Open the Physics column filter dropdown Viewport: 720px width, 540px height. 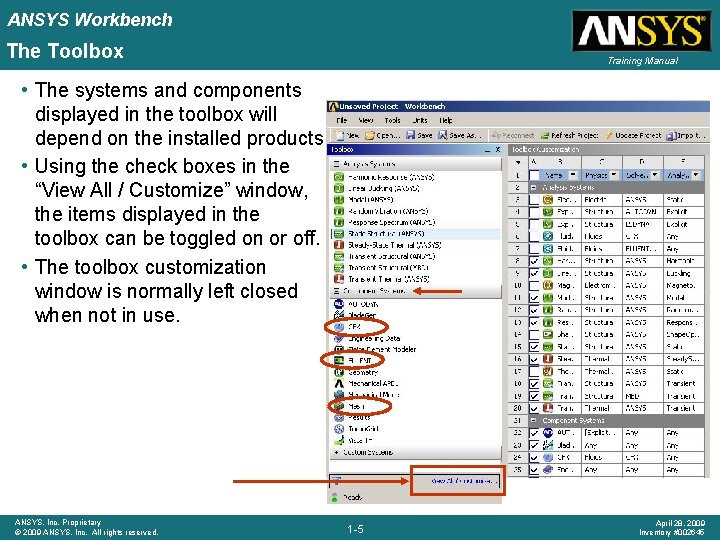pos(614,175)
